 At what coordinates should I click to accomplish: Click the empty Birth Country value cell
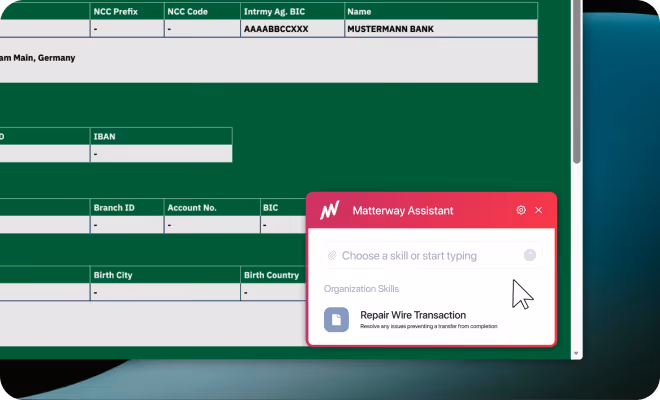click(x=274, y=292)
